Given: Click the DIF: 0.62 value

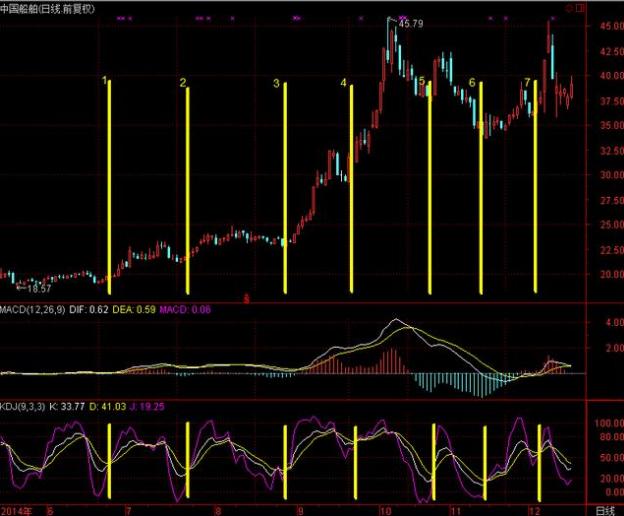Looking at the screenshot, I should tap(89, 310).
